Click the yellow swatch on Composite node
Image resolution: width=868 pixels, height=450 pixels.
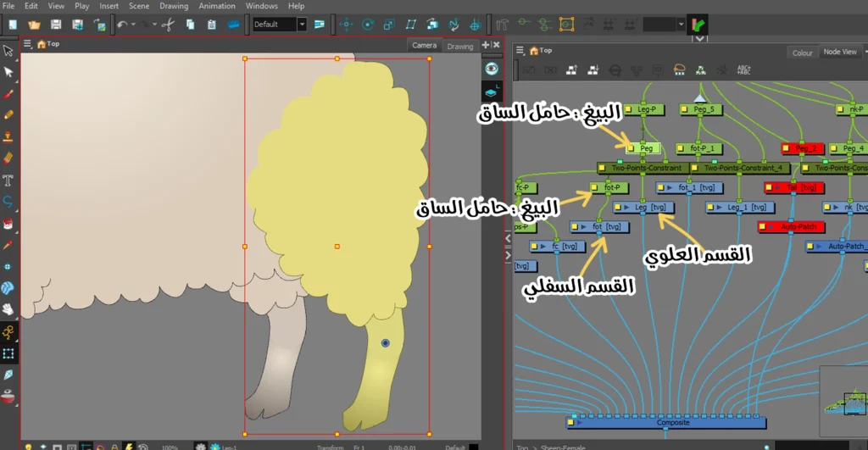[570, 423]
